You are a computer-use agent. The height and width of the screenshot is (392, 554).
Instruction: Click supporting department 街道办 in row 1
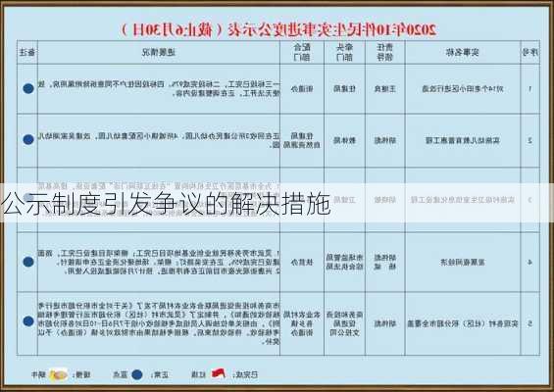302,89
